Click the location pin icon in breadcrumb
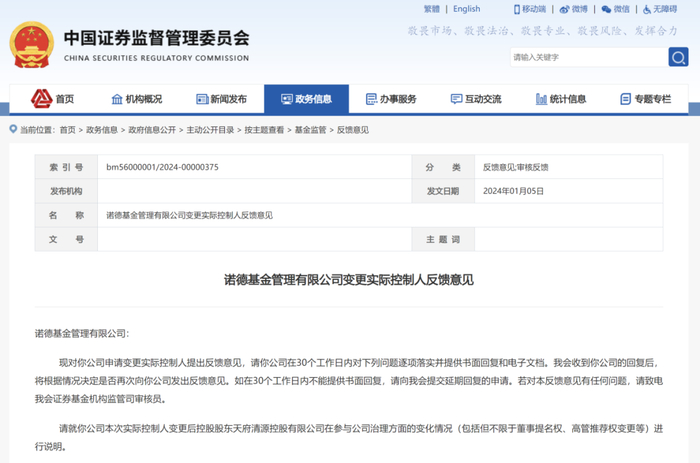 (x=13, y=130)
